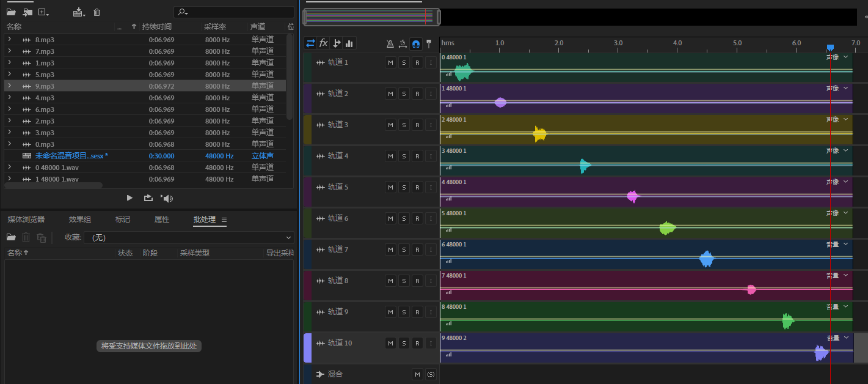Toggle auto-play speaker icon in Files panel
The height and width of the screenshot is (384, 868).
tap(166, 198)
